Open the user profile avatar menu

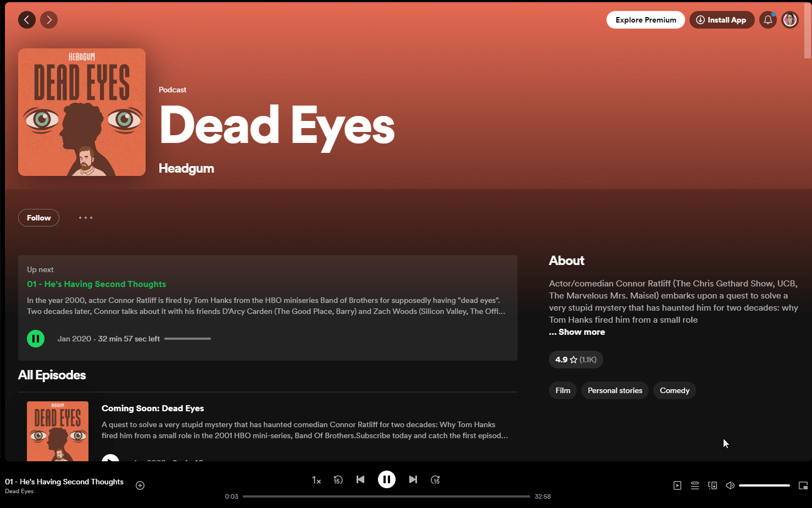point(790,20)
